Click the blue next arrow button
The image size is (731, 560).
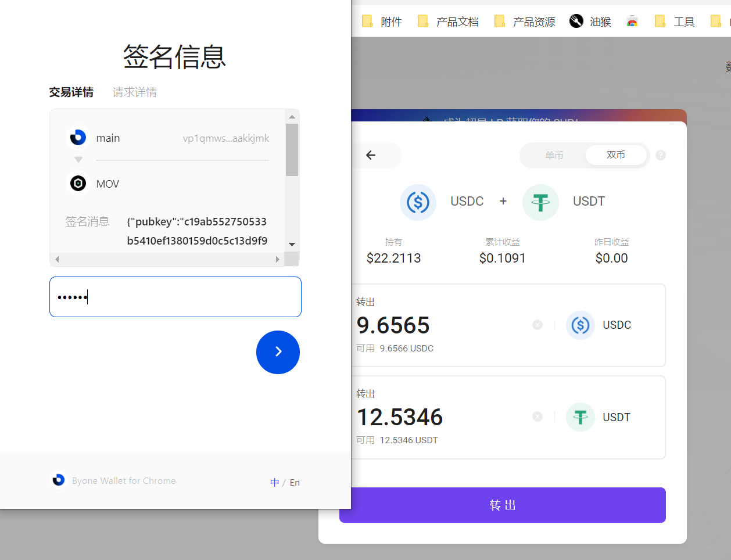[278, 352]
